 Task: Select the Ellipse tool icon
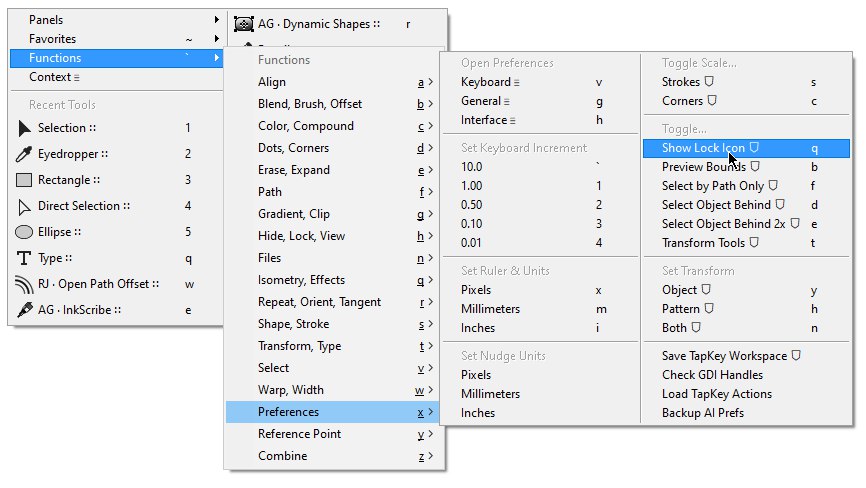tap(25, 232)
